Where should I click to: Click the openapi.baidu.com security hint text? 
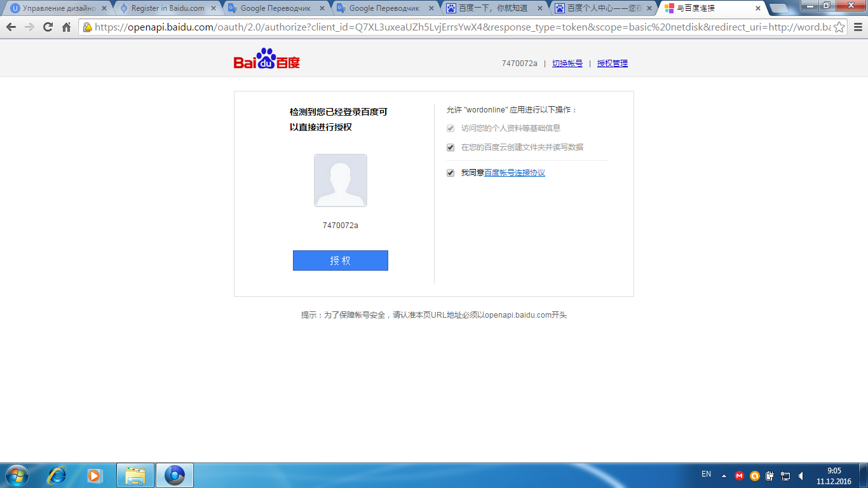(434, 315)
